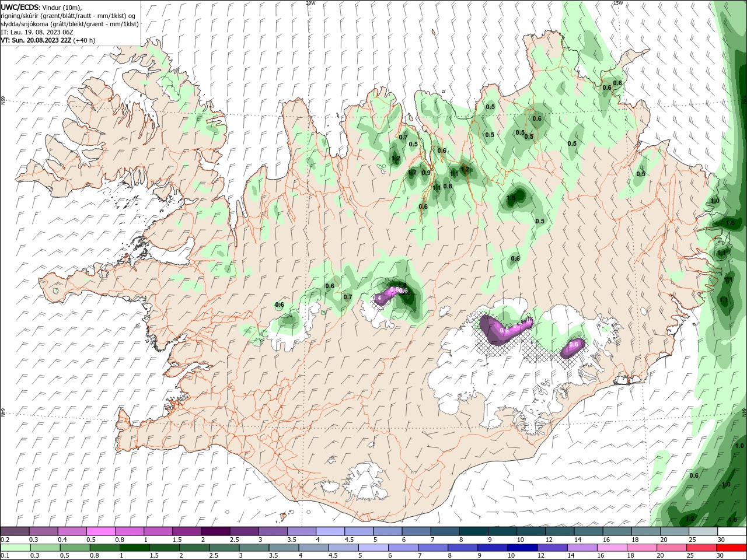This screenshot has height=560, width=747.
Task: Select the 'IT: Lau. 19. 08. 2023 06Z' line
Action: pos(37,32)
